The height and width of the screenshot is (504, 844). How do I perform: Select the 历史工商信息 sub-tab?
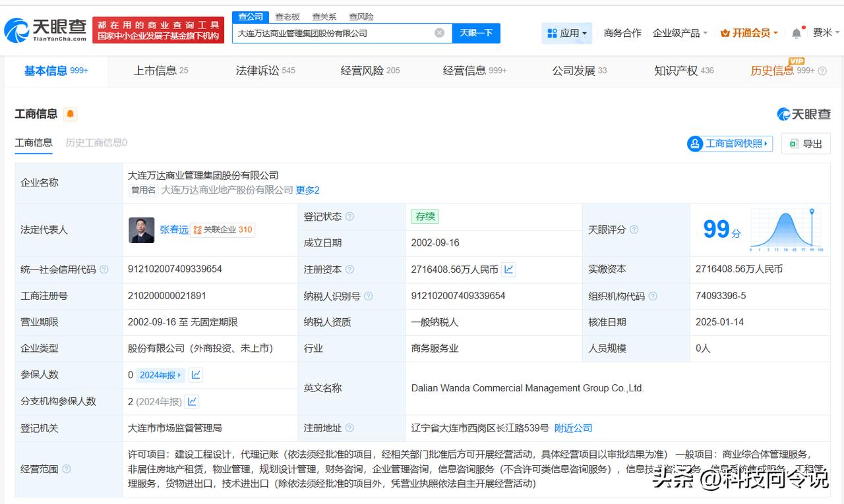(96, 142)
